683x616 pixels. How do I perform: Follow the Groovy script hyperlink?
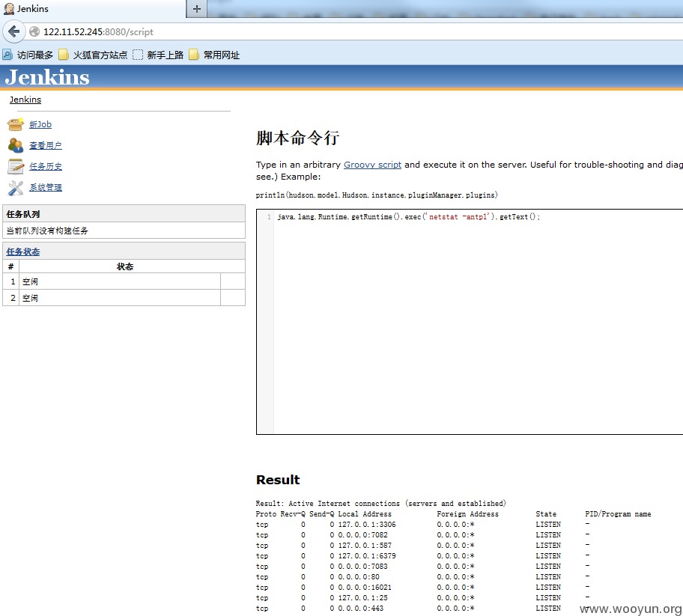pos(372,165)
